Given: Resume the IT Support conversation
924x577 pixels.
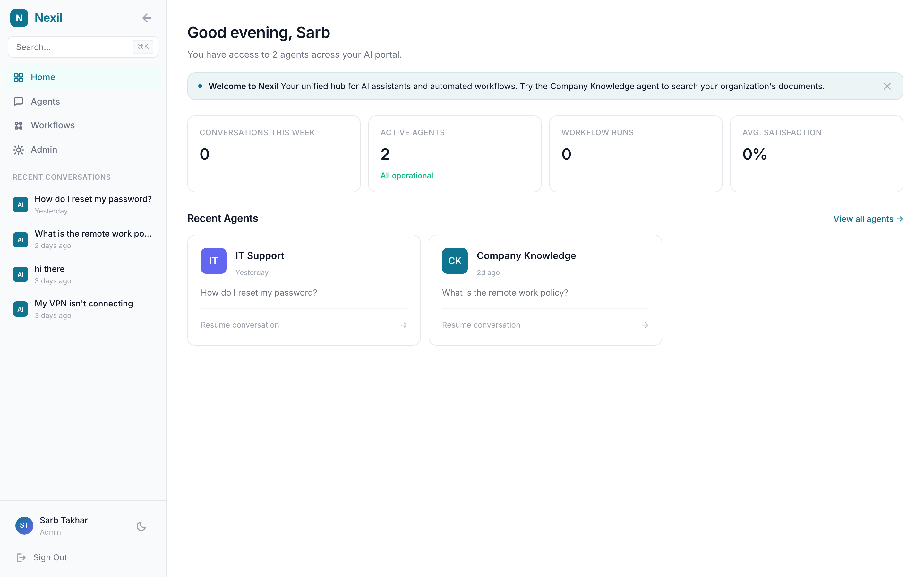Looking at the screenshot, I should click(240, 325).
